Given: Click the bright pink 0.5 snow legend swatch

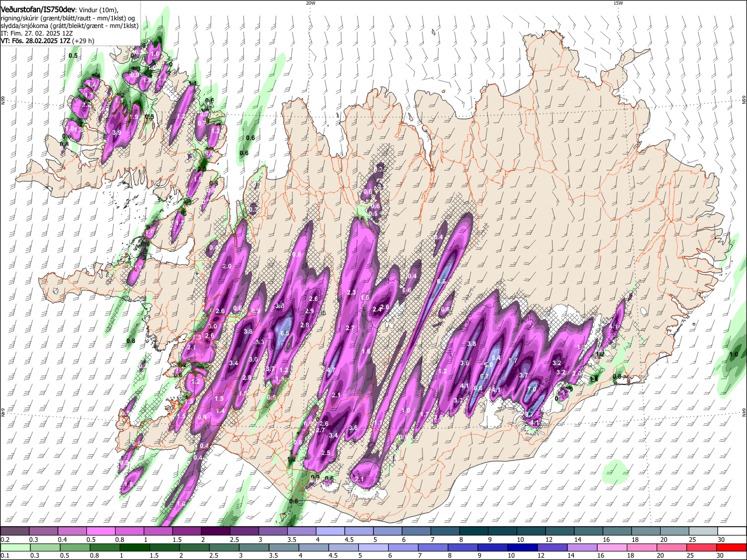Looking at the screenshot, I should coord(100,531).
